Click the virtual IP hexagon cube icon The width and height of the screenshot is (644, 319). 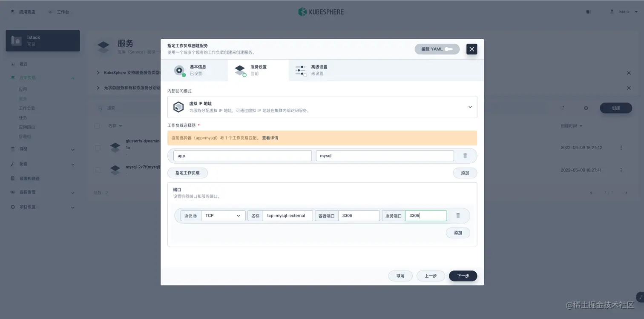tap(178, 107)
